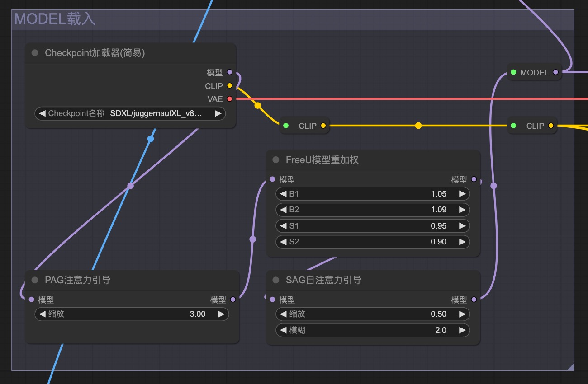The image size is (588, 384).
Task: Select the MODEL载入 group title
Action: pos(55,19)
